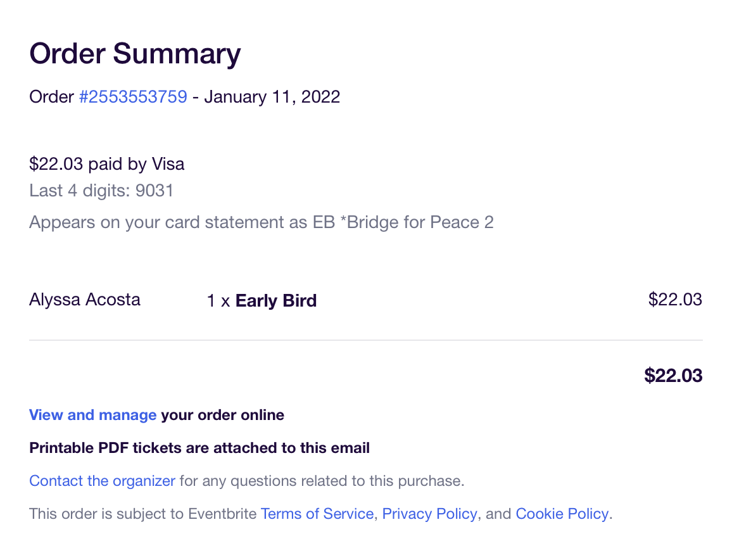This screenshot has height=560, width=732.
Task: Click "This order is subject to Eventbrite" text
Action: tap(143, 514)
